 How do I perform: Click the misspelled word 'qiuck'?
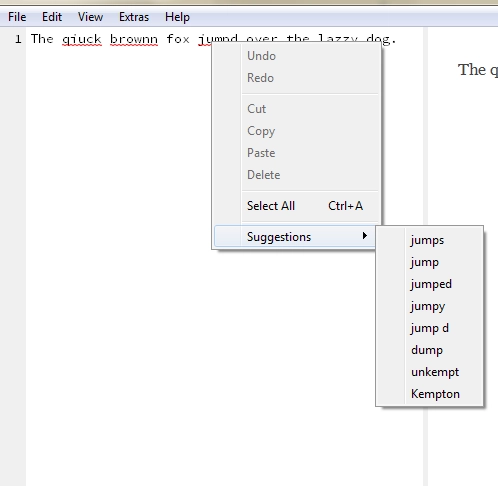tap(82, 39)
